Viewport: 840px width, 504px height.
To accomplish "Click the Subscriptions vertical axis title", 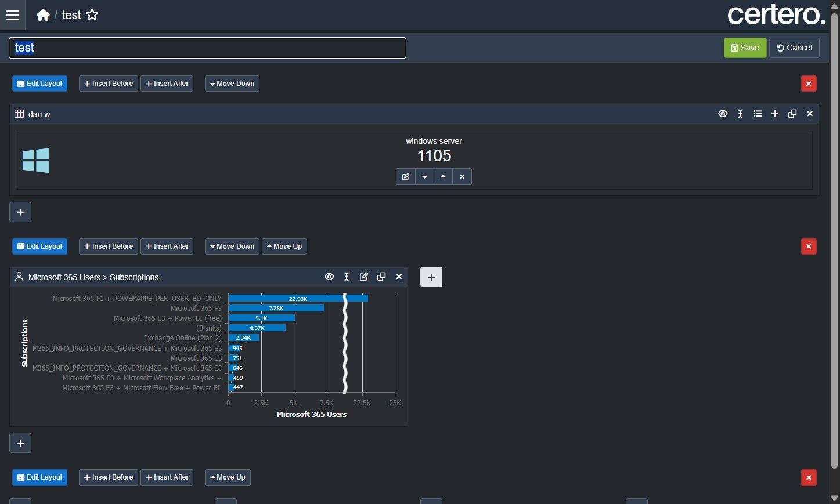I will click(25, 343).
